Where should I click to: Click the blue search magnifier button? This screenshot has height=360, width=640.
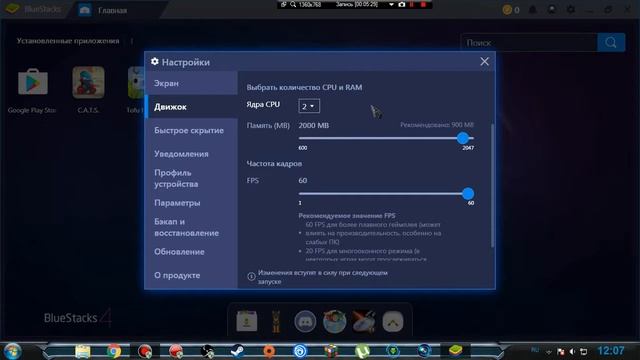coord(611,42)
